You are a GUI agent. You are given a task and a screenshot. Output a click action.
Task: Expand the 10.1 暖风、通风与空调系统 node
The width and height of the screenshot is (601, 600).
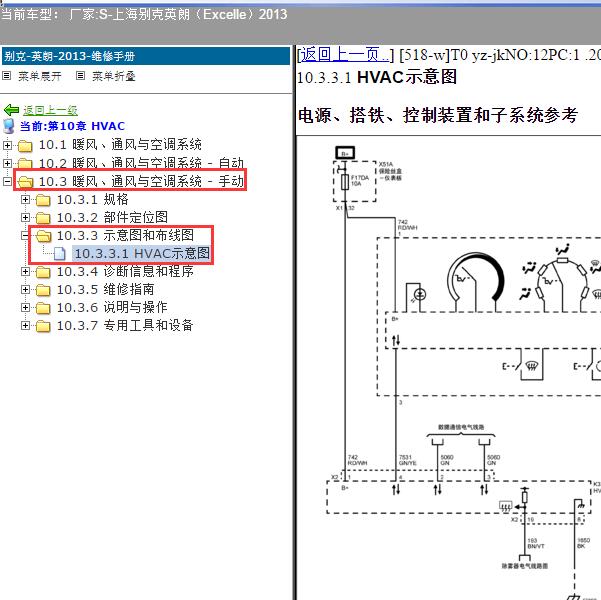7,145
